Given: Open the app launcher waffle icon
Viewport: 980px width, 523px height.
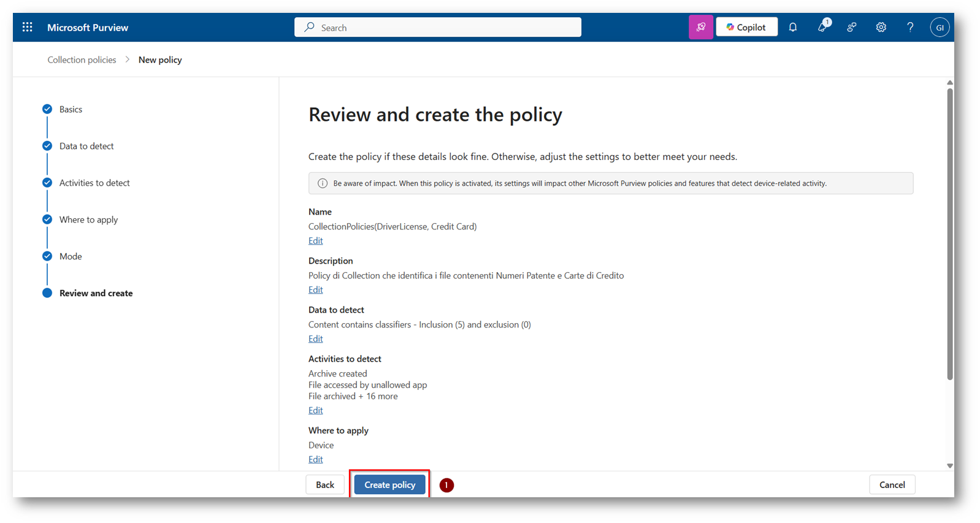Looking at the screenshot, I should click(x=27, y=27).
